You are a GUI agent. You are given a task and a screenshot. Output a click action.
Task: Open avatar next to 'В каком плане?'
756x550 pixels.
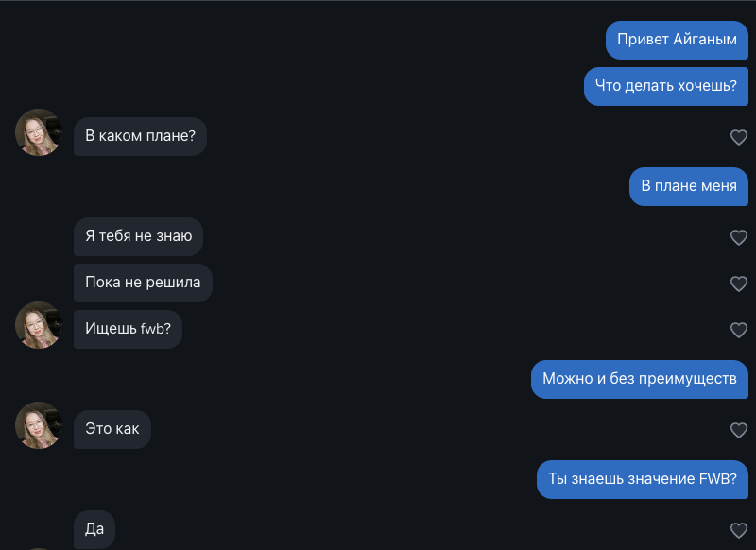[x=39, y=132]
